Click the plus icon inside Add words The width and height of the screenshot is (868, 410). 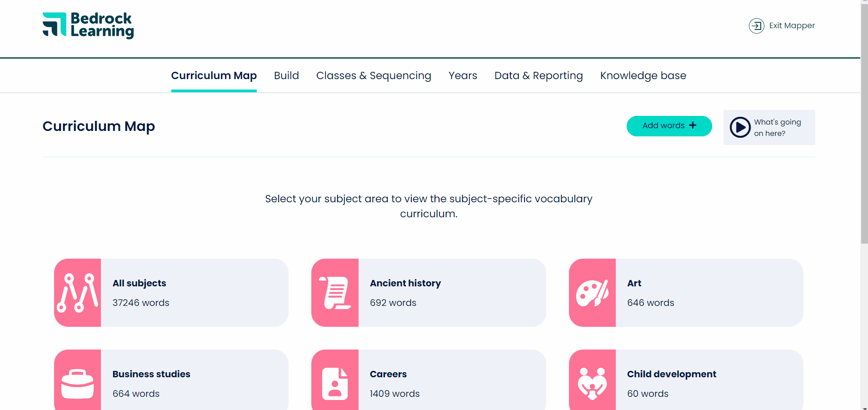click(x=693, y=125)
